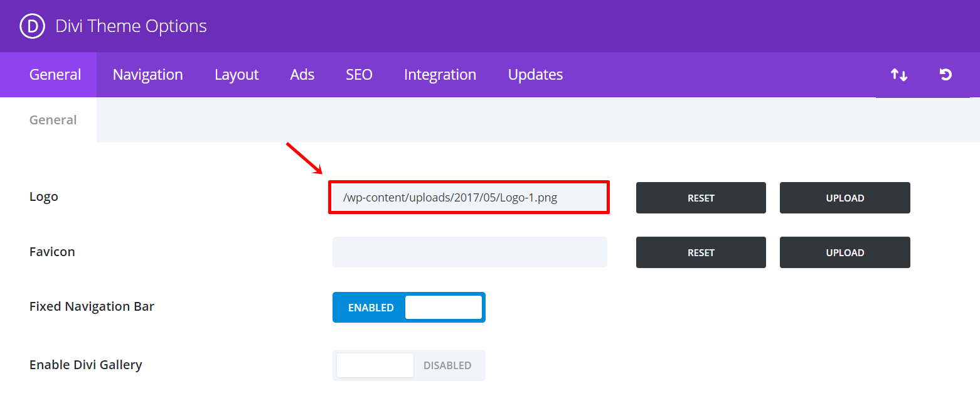Click the reset-to-defaults circular arrow icon
Viewport: 980px width, 393px height.
945,75
